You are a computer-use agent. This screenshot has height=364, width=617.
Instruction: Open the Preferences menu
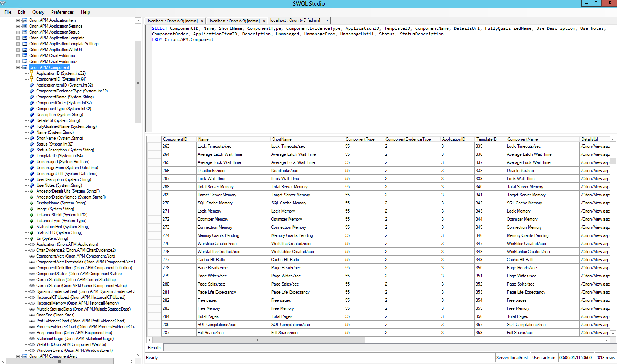click(62, 12)
